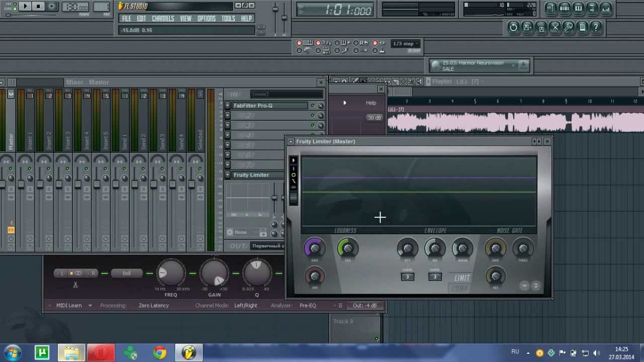Select Pro-Q left channel L button
This screenshot has width=644, height=362.
(x=61, y=273)
